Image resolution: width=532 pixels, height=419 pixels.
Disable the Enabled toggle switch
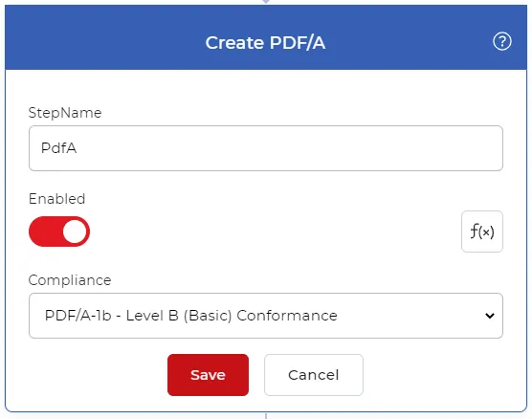pyautogui.click(x=59, y=232)
